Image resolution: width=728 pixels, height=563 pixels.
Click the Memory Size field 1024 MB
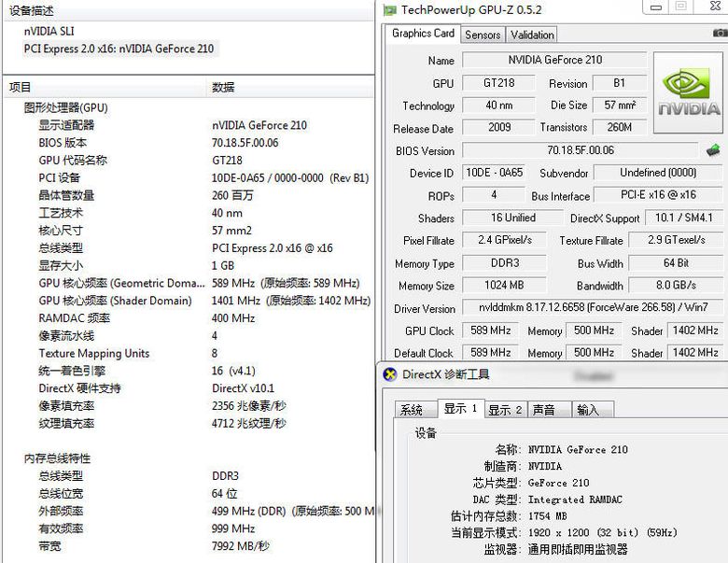(x=504, y=285)
